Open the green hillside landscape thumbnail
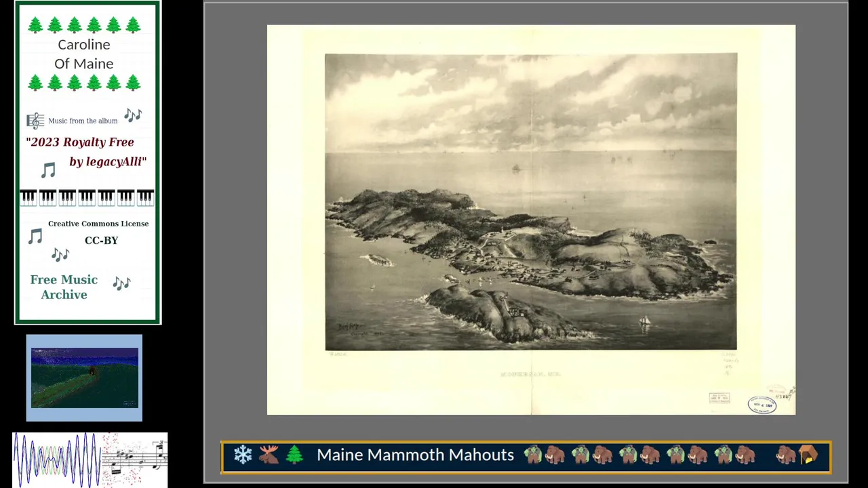 (84, 378)
